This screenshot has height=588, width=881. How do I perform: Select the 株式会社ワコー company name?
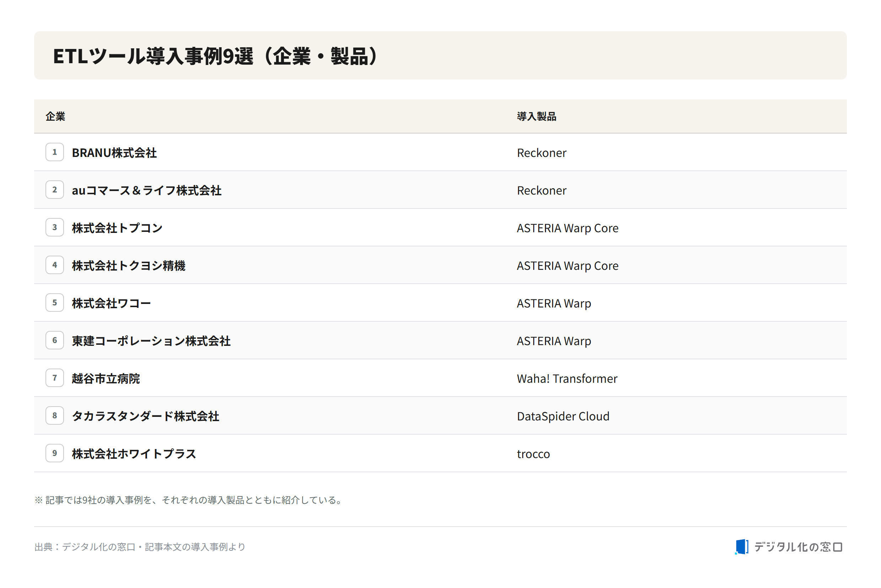(112, 303)
